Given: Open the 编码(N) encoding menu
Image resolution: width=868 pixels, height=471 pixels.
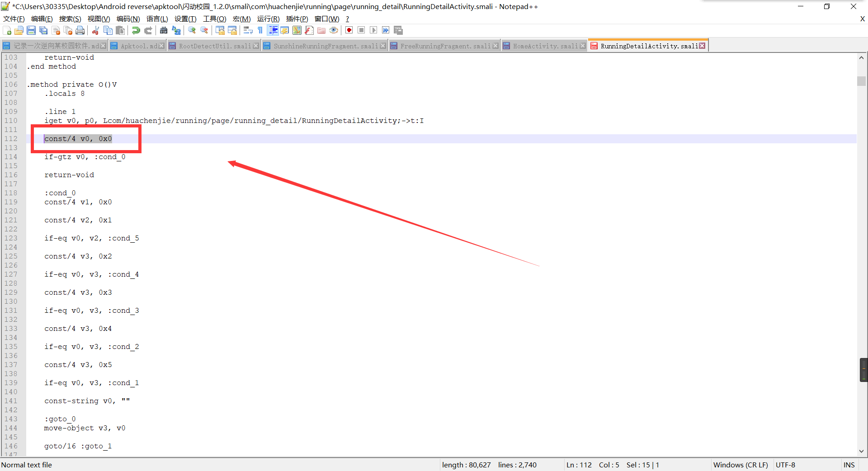Looking at the screenshot, I should click(128, 19).
